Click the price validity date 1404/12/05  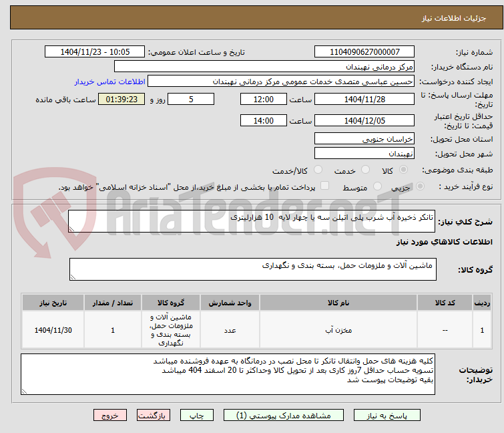click(x=364, y=120)
